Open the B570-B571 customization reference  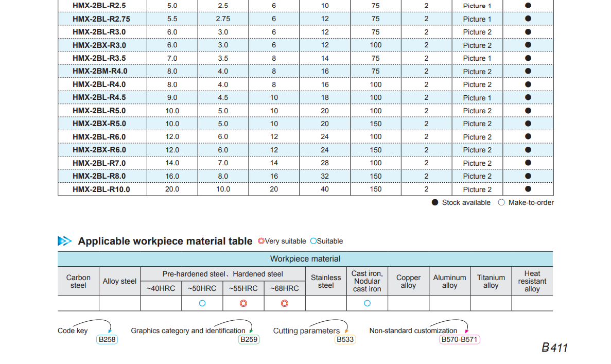pyautogui.click(x=459, y=340)
